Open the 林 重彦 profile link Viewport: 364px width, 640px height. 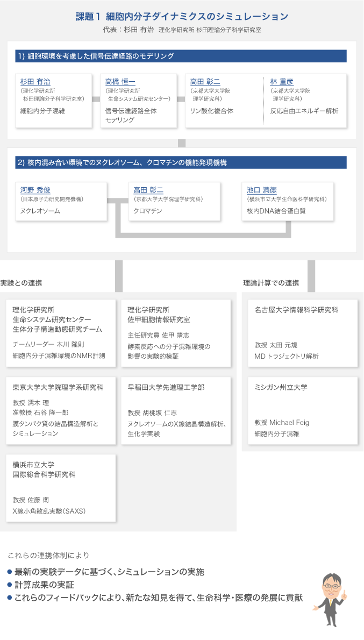[x=282, y=82]
